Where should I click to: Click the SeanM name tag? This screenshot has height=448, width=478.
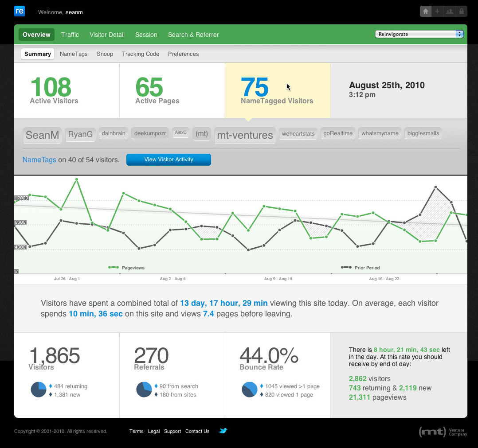(42, 136)
